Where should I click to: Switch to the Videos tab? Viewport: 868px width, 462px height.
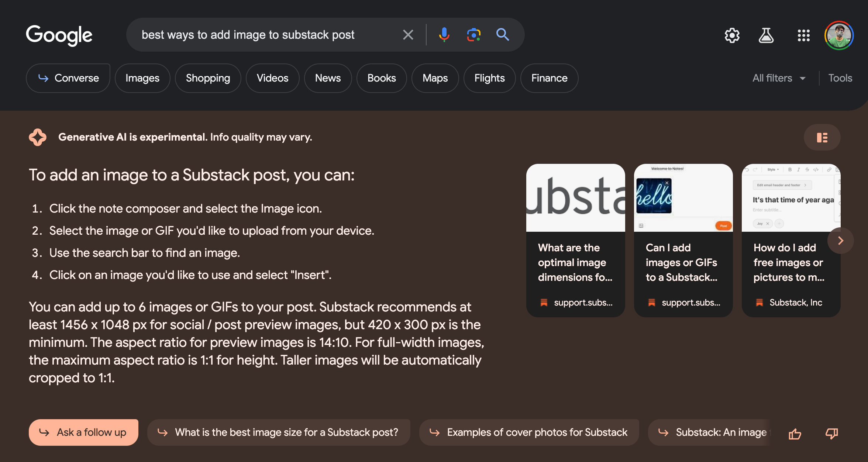pos(272,78)
